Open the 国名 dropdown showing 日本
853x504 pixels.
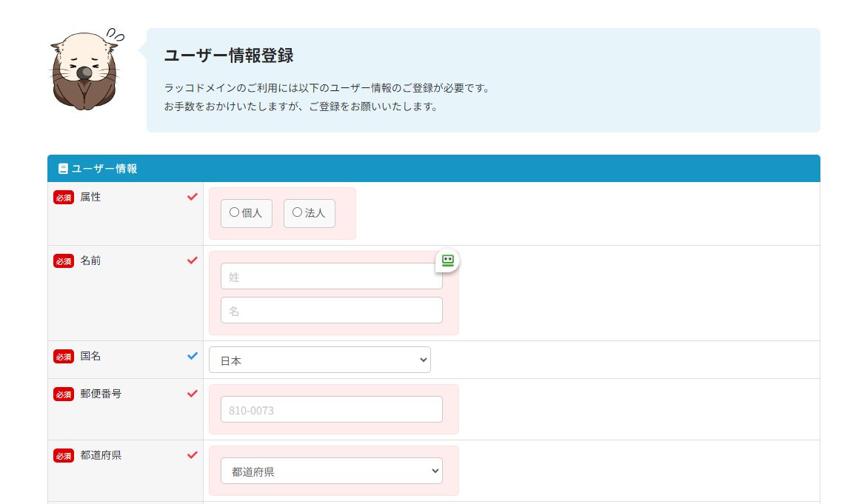click(x=319, y=360)
